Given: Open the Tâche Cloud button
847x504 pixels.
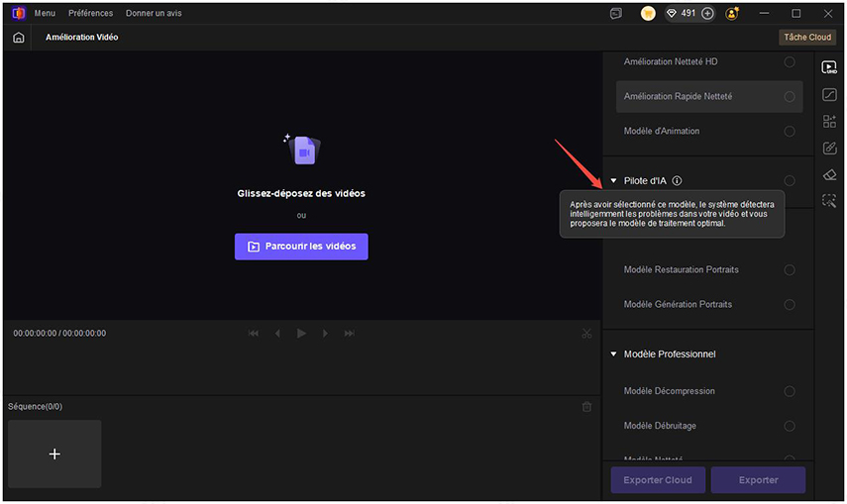Looking at the screenshot, I should [x=806, y=38].
